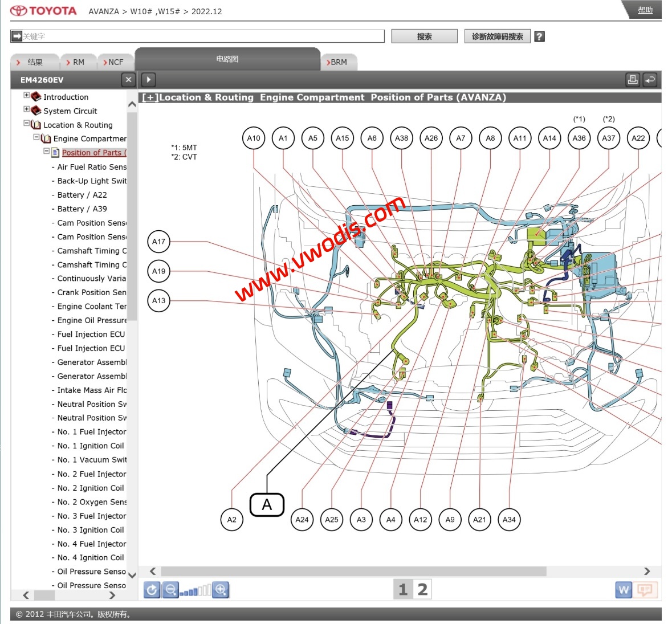Zoom in using the plus magnifier
The height and width of the screenshot is (624, 672).
click(221, 590)
